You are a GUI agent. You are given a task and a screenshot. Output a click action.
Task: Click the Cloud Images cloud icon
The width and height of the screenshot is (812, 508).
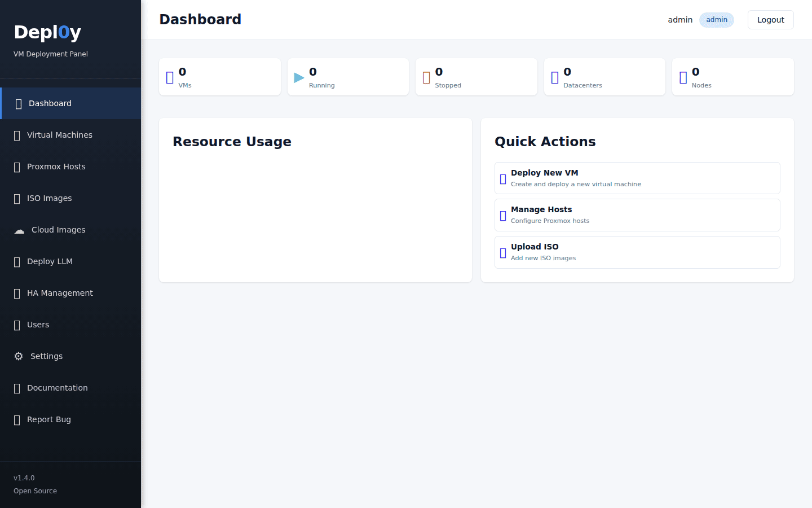point(19,230)
